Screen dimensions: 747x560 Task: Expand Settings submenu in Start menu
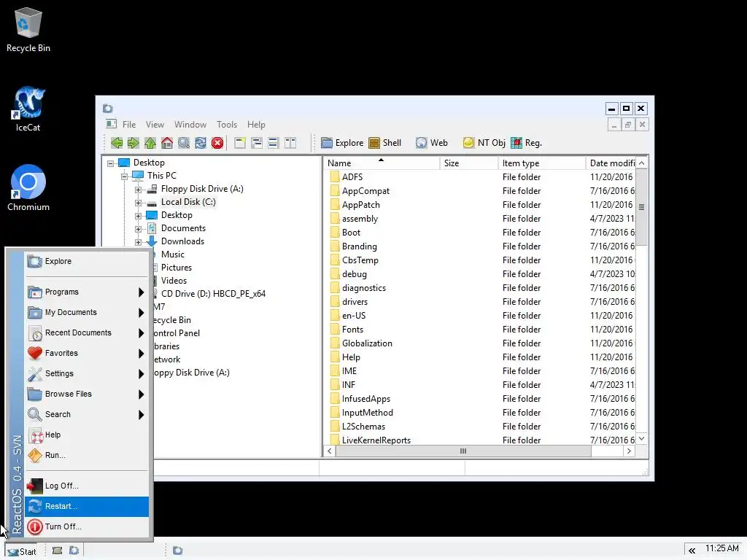(x=87, y=374)
